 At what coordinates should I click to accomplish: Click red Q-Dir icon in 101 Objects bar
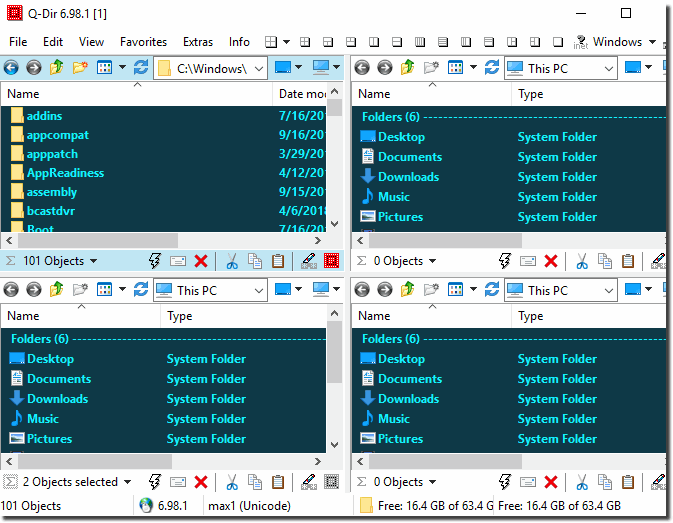tap(331, 260)
